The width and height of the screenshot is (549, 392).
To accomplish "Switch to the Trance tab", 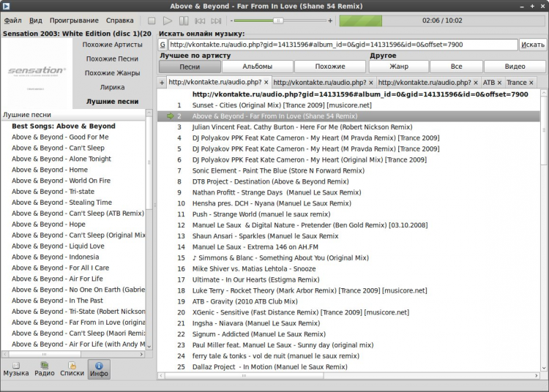I will (x=517, y=83).
